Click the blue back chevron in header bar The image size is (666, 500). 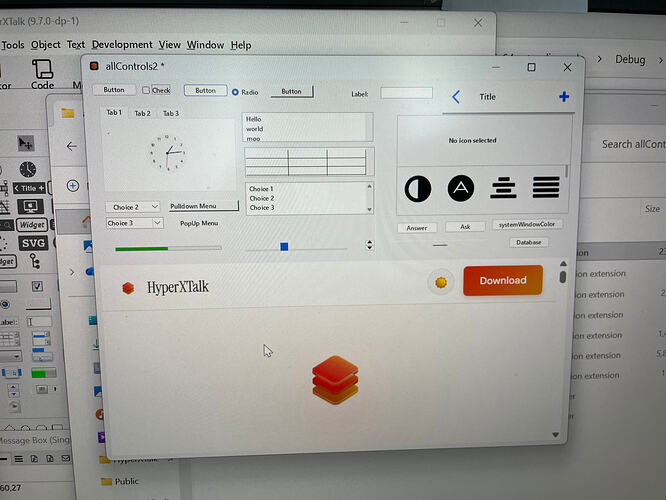456,97
